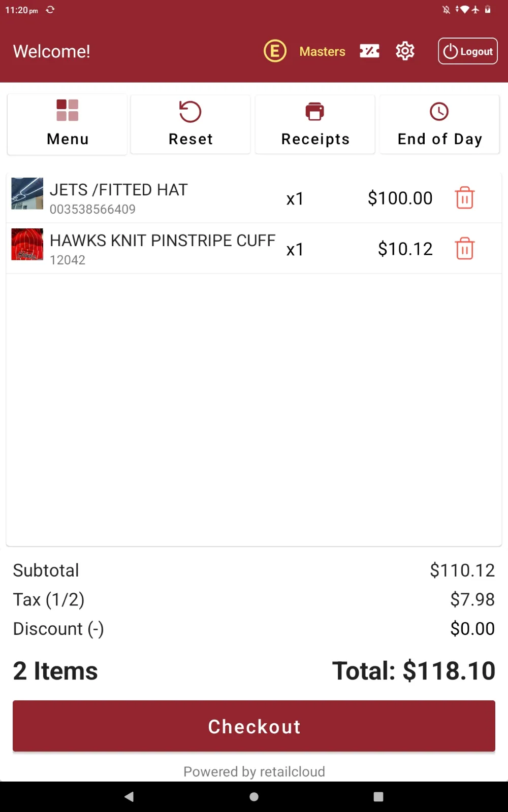Change quantity x1 of HAWKS KNIT item
This screenshot has width=508, height=812.
tap(295, 249)
